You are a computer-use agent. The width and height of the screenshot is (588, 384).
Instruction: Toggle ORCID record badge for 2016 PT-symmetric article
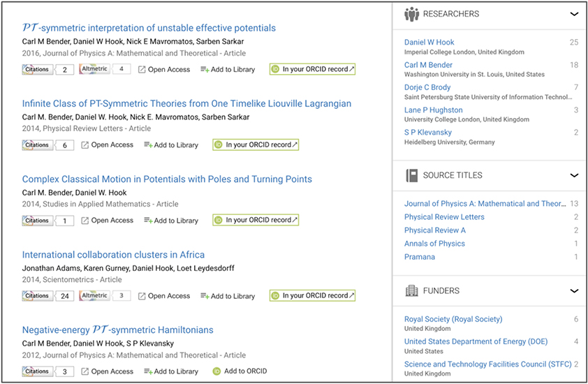click(x=313, y=69)
